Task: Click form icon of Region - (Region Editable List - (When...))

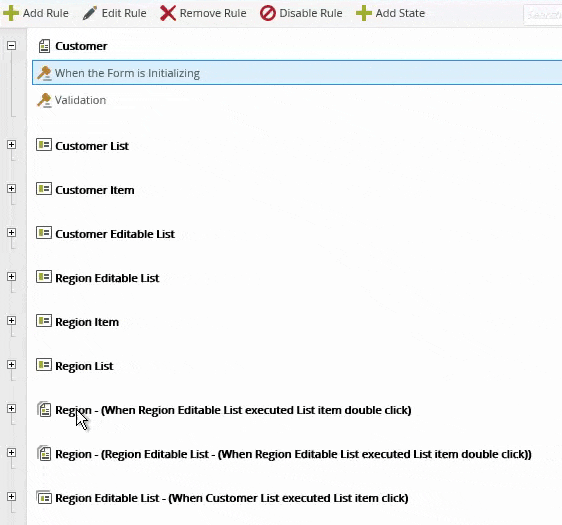Action: pyautogui.click(x=44, y=453)
